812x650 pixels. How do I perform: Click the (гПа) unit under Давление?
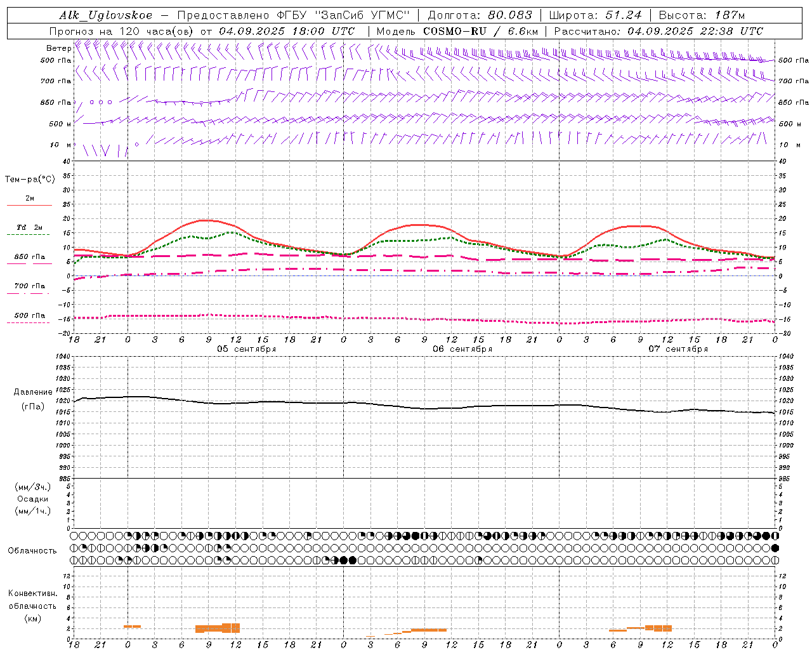point(33,406)
